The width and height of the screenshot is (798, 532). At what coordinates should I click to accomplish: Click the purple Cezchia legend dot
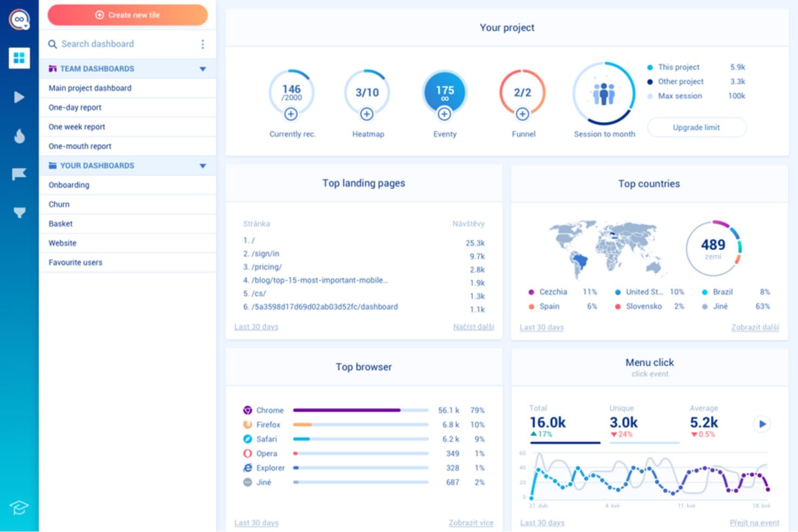click(531, 292)
